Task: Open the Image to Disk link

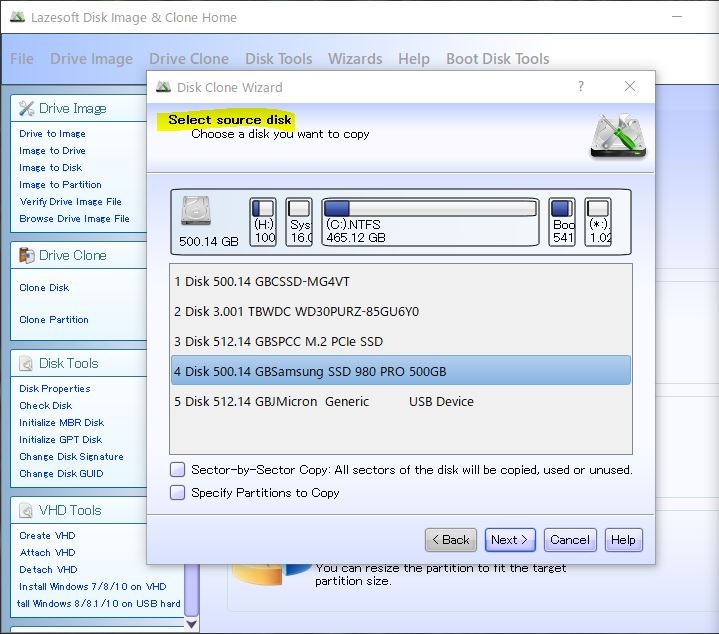Action: 50,167
